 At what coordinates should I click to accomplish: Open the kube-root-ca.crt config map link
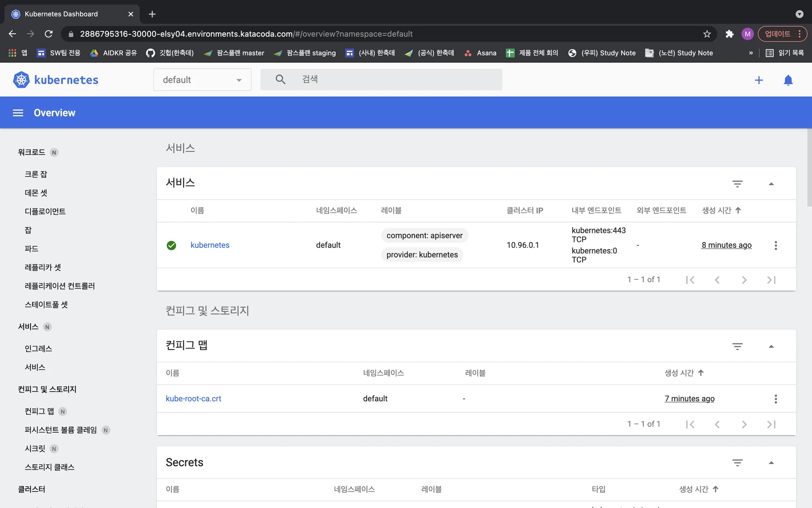pyautogui.click(x=193, y=399)
